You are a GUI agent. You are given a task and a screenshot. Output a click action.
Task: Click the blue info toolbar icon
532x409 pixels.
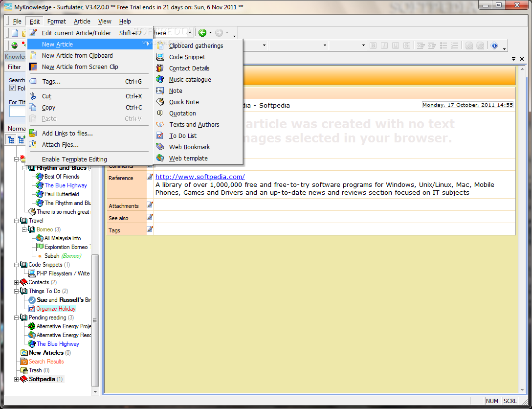click(494, 45)
